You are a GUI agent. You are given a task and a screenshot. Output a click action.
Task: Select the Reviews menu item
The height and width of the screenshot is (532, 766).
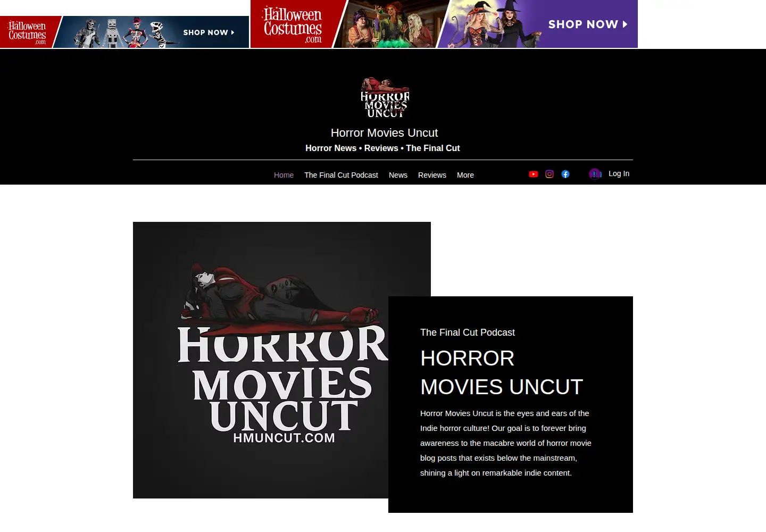click(x=432, y=175)
